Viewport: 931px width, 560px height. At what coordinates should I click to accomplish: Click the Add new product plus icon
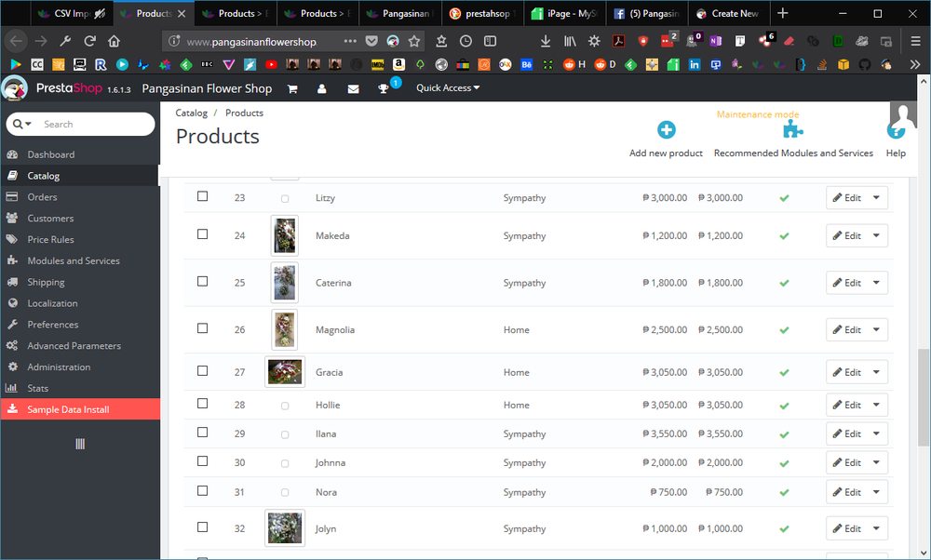pyautogui.click(x=666, y=130)
